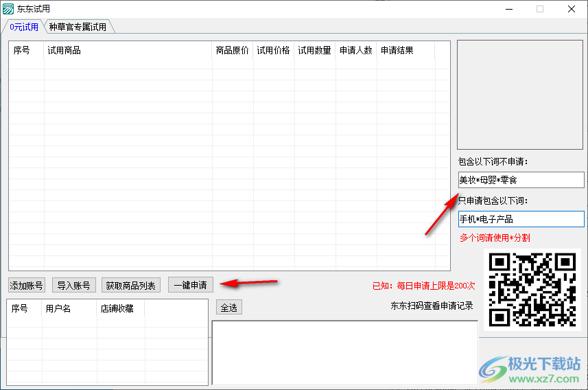Screen dimensions: 588x390
Task: Click the 添加账号 button
Action: click(26, 286)
